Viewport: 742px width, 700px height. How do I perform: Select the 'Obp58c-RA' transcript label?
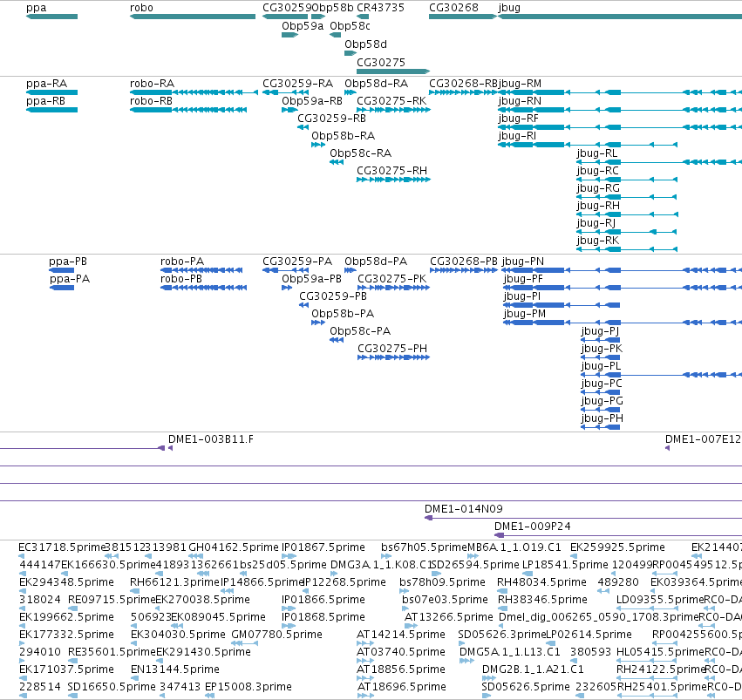click(361, 153)
